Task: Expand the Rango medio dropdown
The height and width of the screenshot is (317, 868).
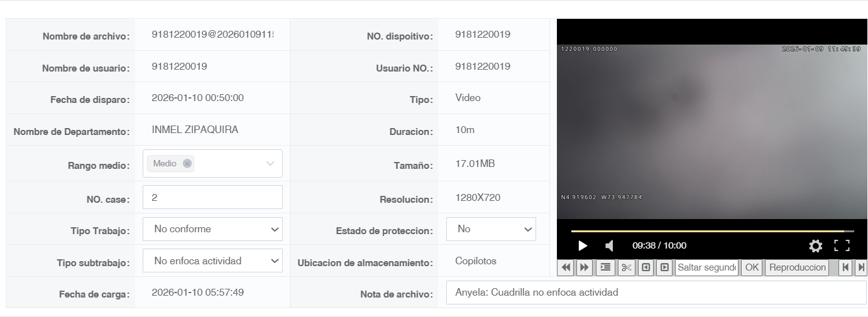Action: click(x=270, y=163)
